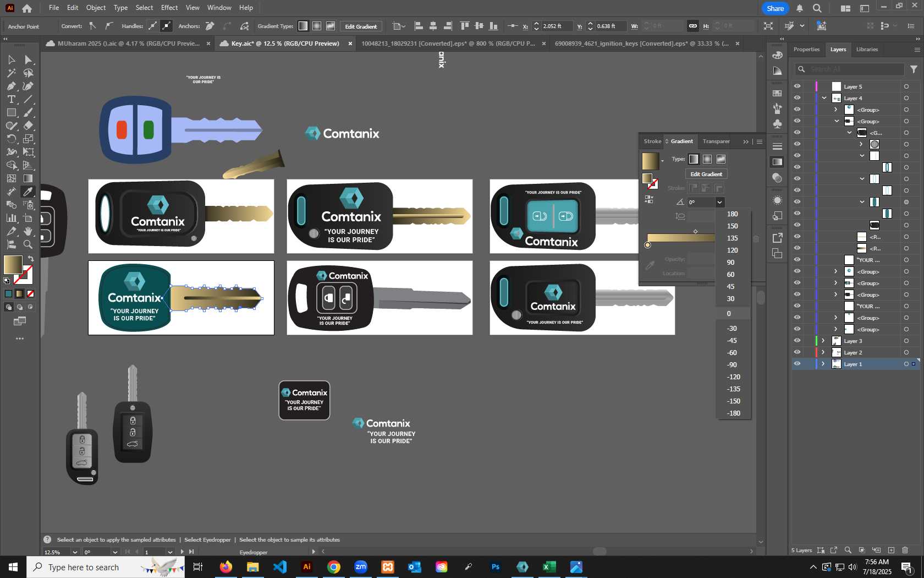Open the Effect menu
The height and width of the screenshot is (578, 924).
(x=169, y=8)
